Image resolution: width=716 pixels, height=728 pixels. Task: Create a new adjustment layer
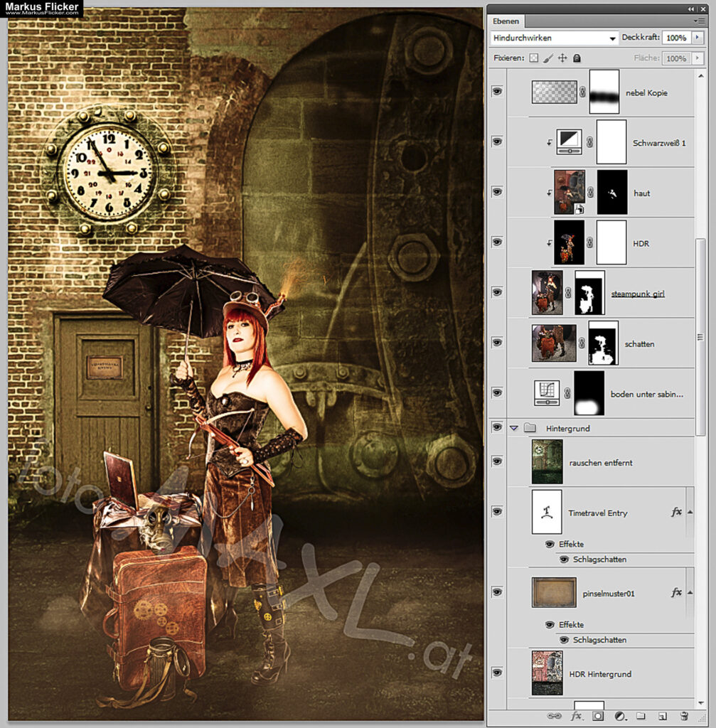(x=619, y=716)
